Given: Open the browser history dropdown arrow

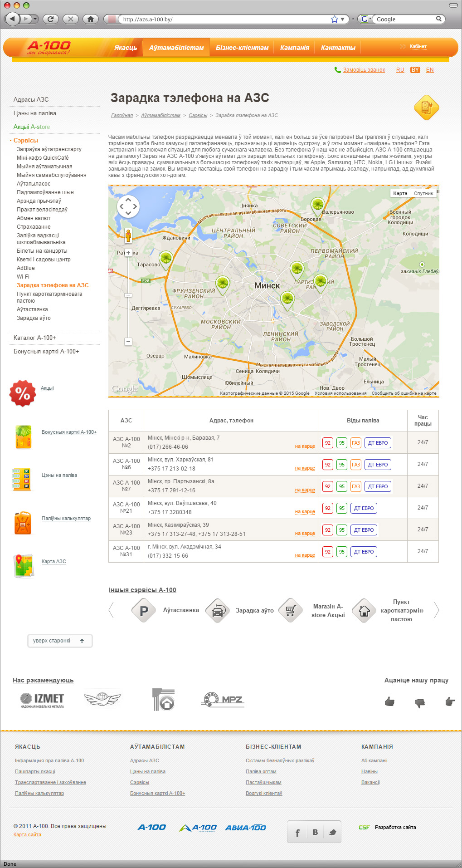Looking at the screenshot, I should [x=35, y=19].
